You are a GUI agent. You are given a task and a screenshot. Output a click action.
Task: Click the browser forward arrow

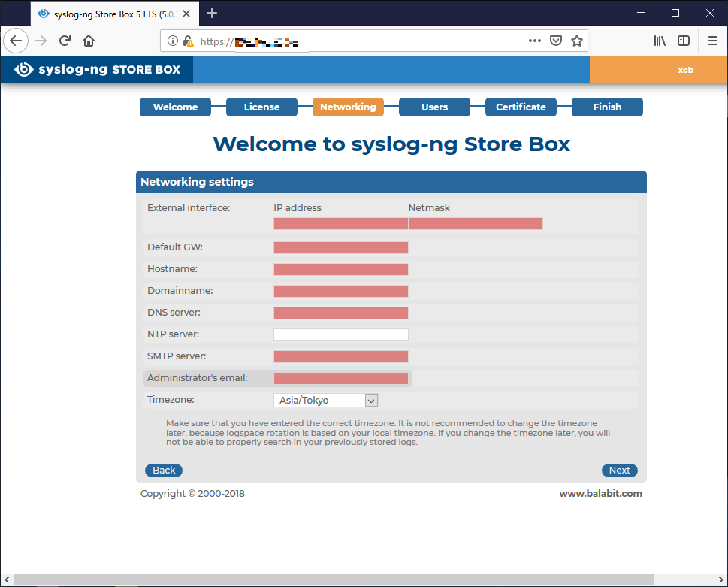pyautogui.click(x=41, y=41)
